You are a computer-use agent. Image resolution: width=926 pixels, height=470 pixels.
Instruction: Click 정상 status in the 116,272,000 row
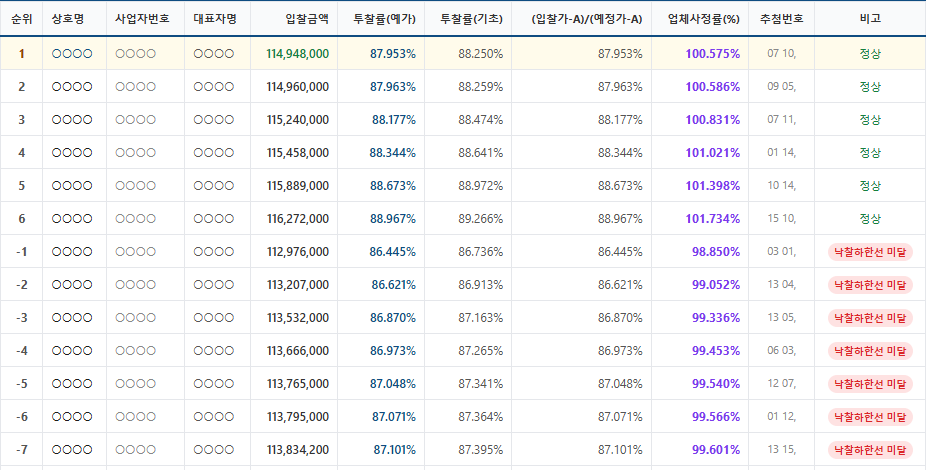point(870,219)
